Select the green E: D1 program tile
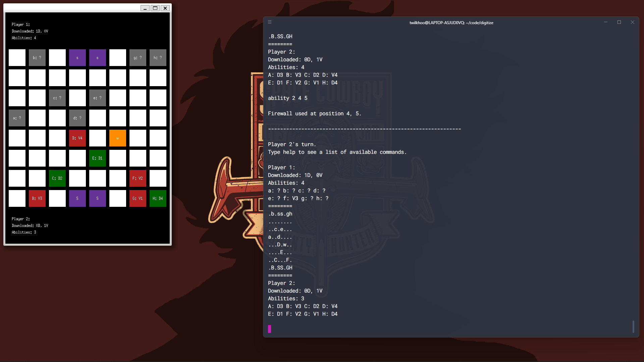644x362 pixels. (98, 158)
